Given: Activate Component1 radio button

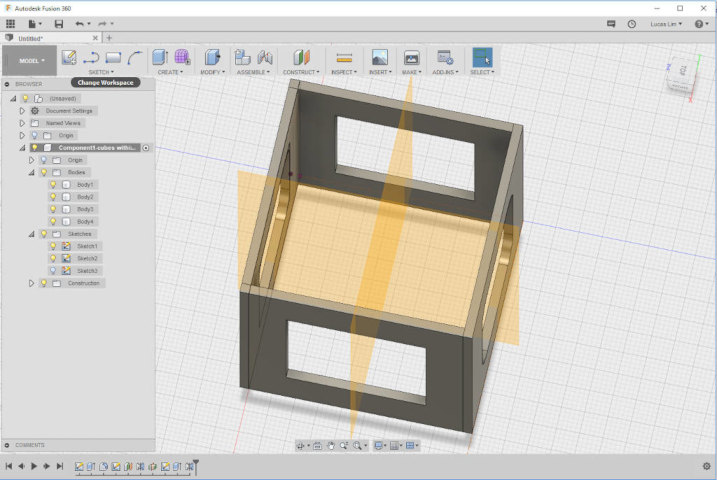Looking at the screenshot, I should coord(146,148).
